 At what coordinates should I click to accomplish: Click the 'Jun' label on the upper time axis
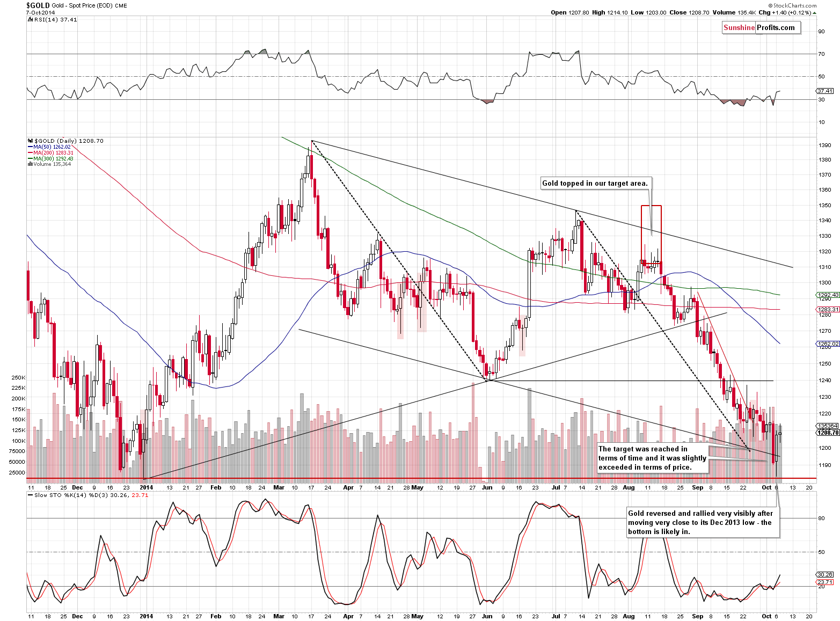pos(487,488)
